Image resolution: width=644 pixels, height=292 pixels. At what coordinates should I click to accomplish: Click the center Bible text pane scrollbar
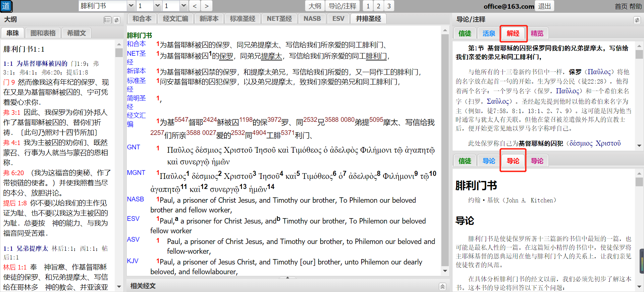[445, 151]
